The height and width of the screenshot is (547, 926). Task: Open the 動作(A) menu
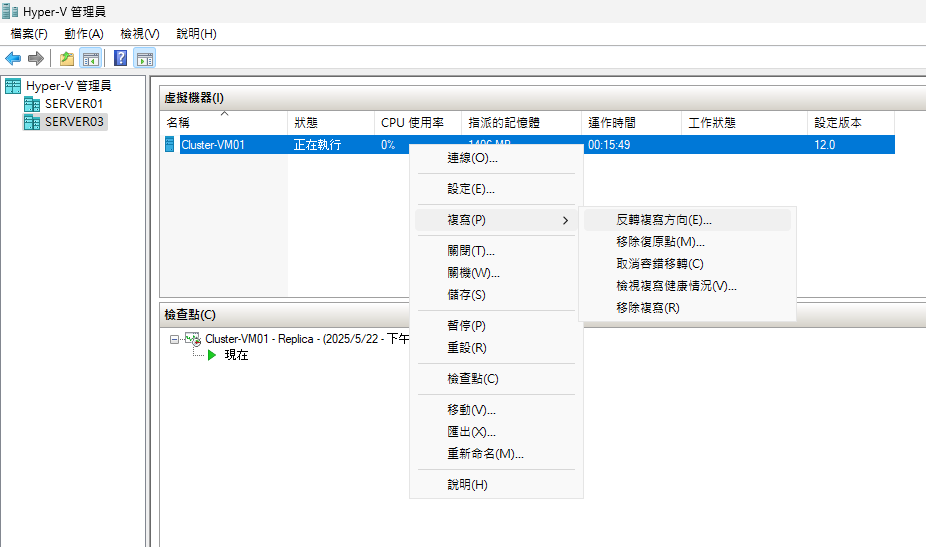point(83,34)
